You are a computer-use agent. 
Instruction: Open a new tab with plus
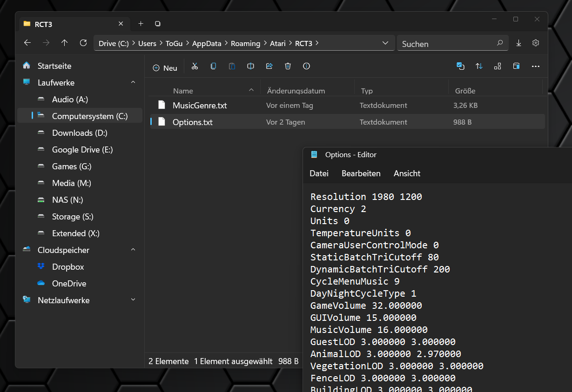141,24
